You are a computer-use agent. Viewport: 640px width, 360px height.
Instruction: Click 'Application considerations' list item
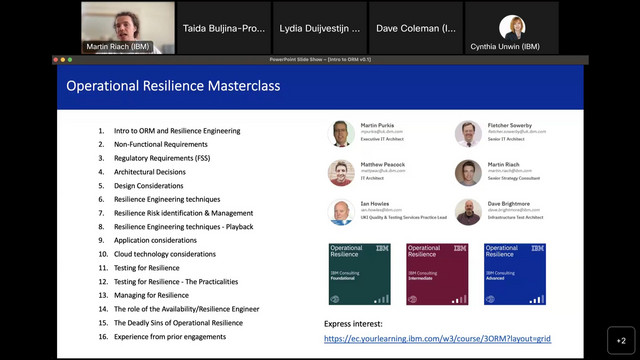pyautogui.click(x=155, y=240)
